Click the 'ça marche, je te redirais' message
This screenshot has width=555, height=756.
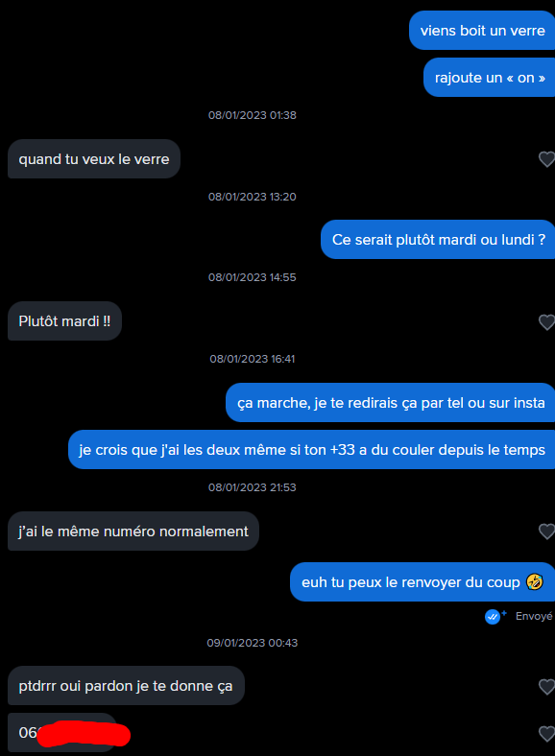coord(391,403)
